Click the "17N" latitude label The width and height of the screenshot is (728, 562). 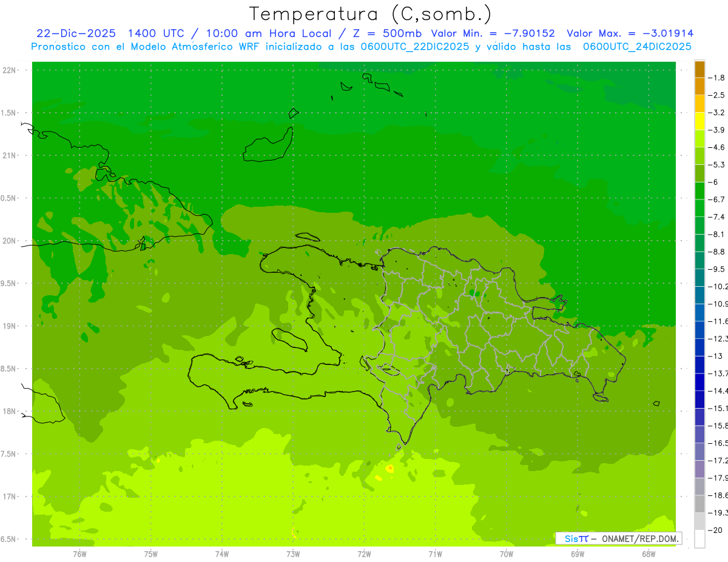click(10, 497)
